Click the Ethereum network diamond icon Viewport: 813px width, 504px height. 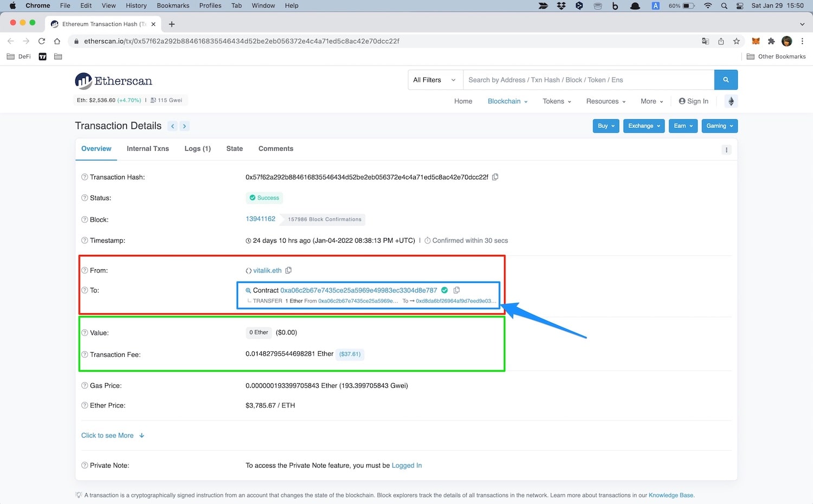coord(731,101)
